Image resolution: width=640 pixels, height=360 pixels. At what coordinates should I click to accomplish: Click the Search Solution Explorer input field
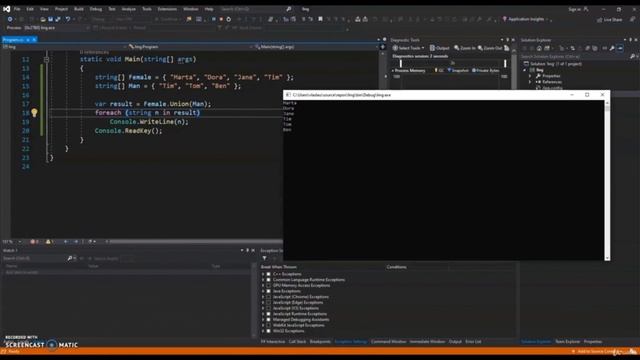click(575, 56)
